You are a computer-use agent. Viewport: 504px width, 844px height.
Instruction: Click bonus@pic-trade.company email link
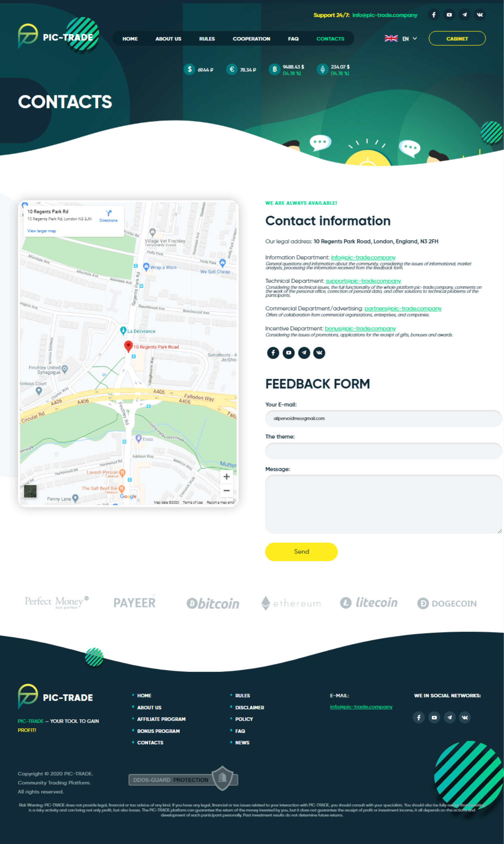tap(360, 329)
